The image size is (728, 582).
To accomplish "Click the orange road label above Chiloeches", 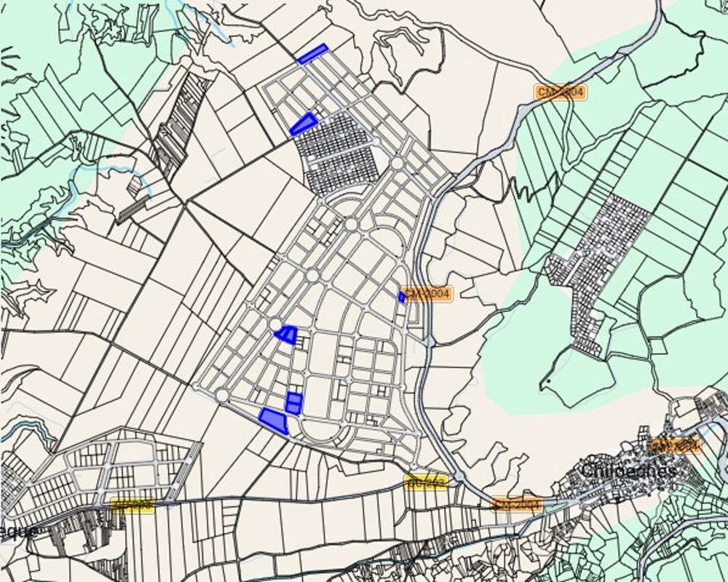I will tap(675, 445).
